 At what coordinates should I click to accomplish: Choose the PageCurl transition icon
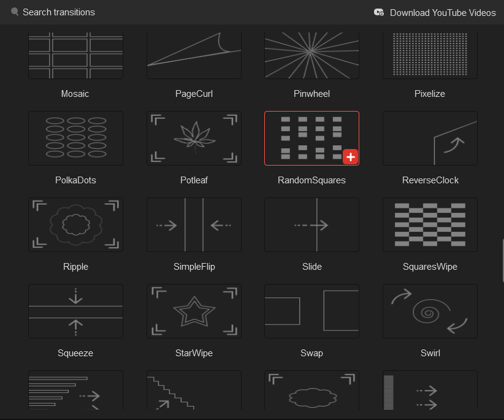point(194,55)
